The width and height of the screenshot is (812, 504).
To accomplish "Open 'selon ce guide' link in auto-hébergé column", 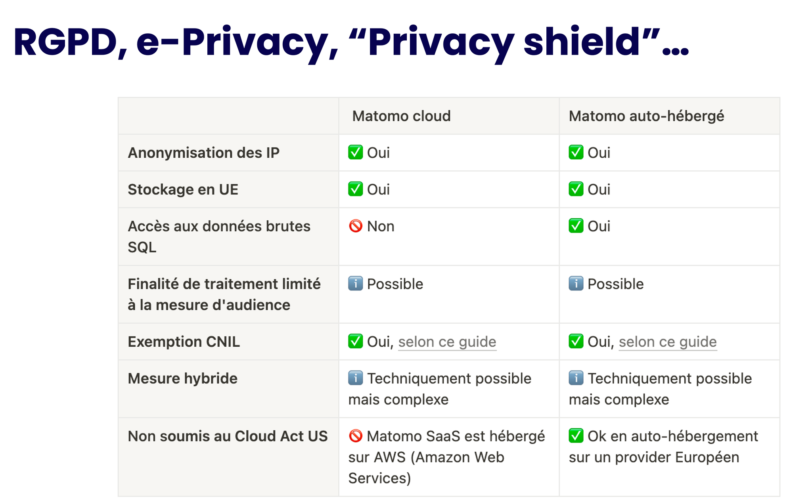I will pos(668,342).
